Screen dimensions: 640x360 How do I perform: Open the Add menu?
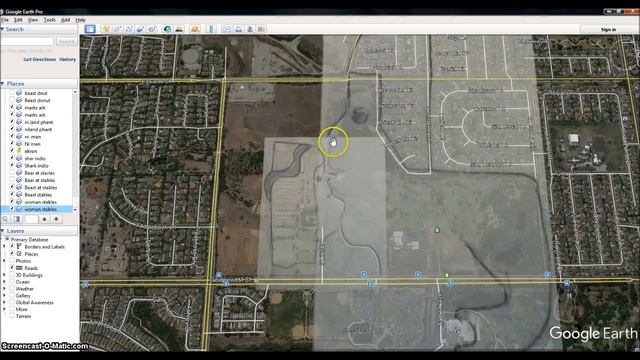point(65,20)
